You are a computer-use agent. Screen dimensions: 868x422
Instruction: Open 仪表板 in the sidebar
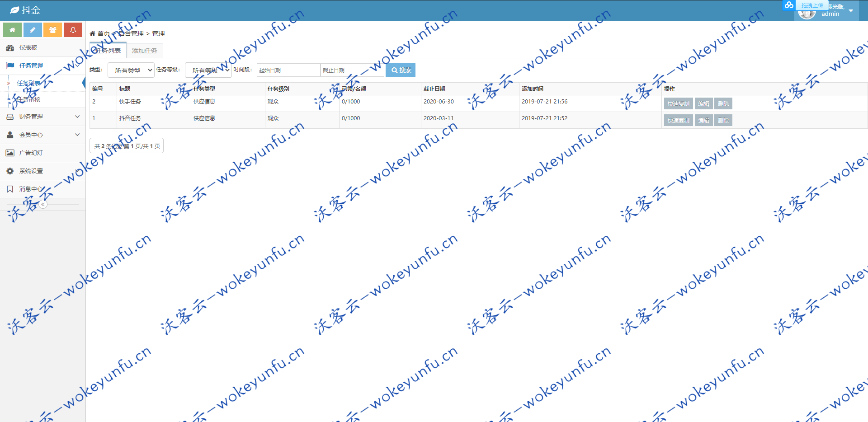click(42, 47)
